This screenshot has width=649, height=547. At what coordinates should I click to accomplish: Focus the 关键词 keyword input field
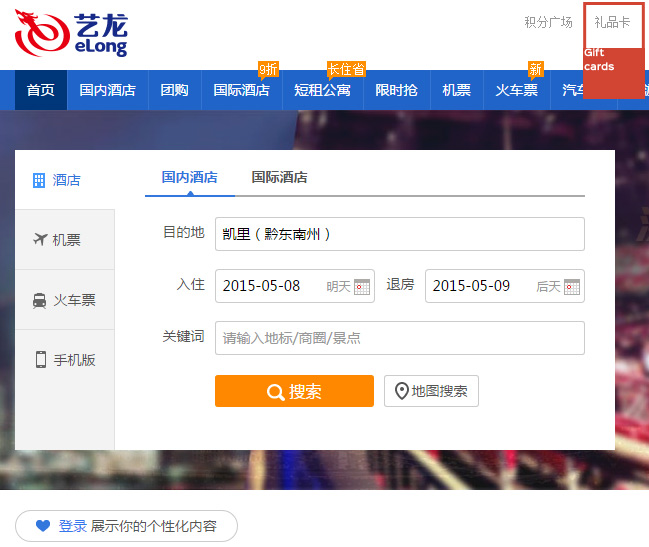pos(399,338)
